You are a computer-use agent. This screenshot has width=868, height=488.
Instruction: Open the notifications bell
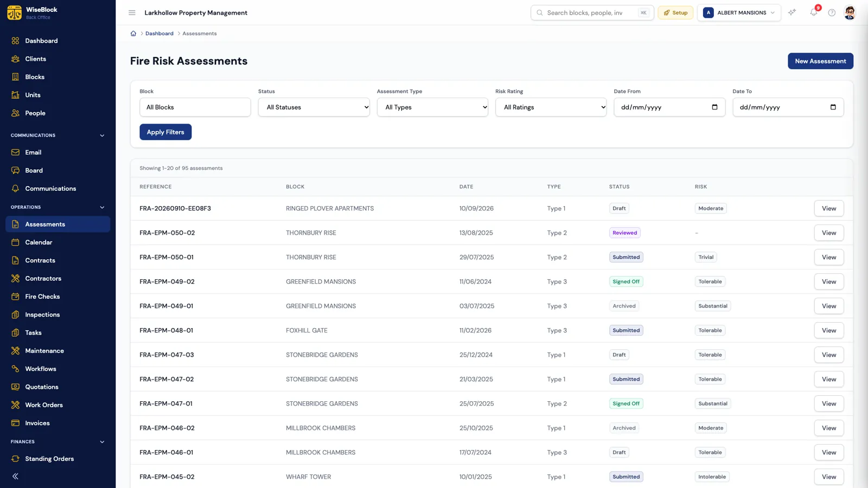coord(814,12)
